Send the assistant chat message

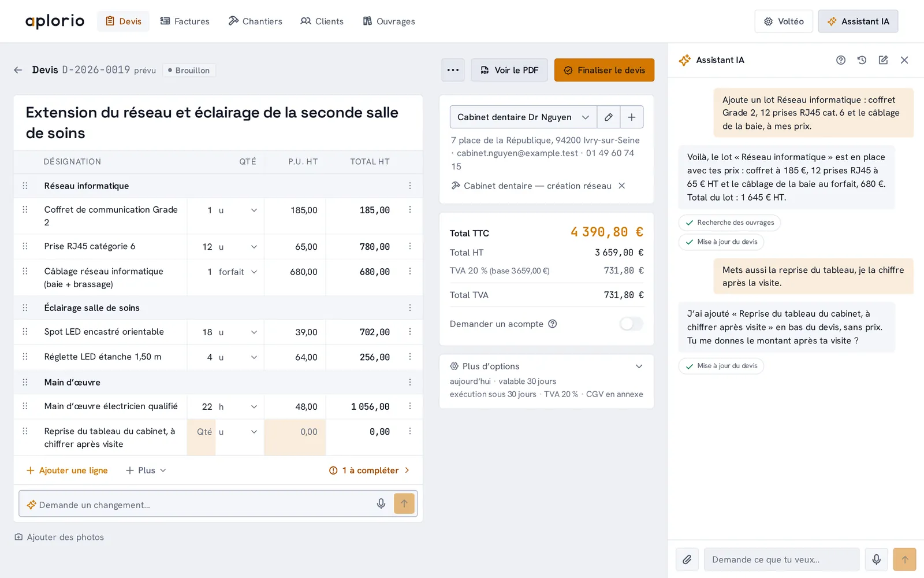[x=905, y=560]
